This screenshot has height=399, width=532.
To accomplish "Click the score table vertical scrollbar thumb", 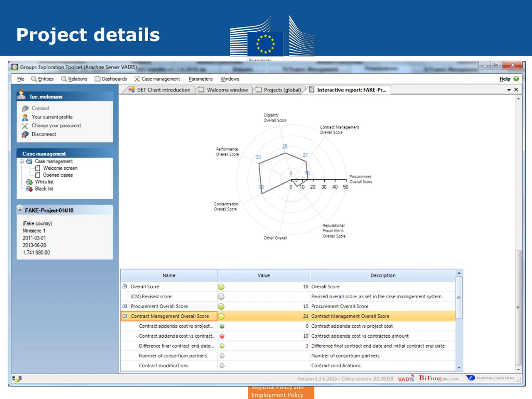I will coord(459,298).
